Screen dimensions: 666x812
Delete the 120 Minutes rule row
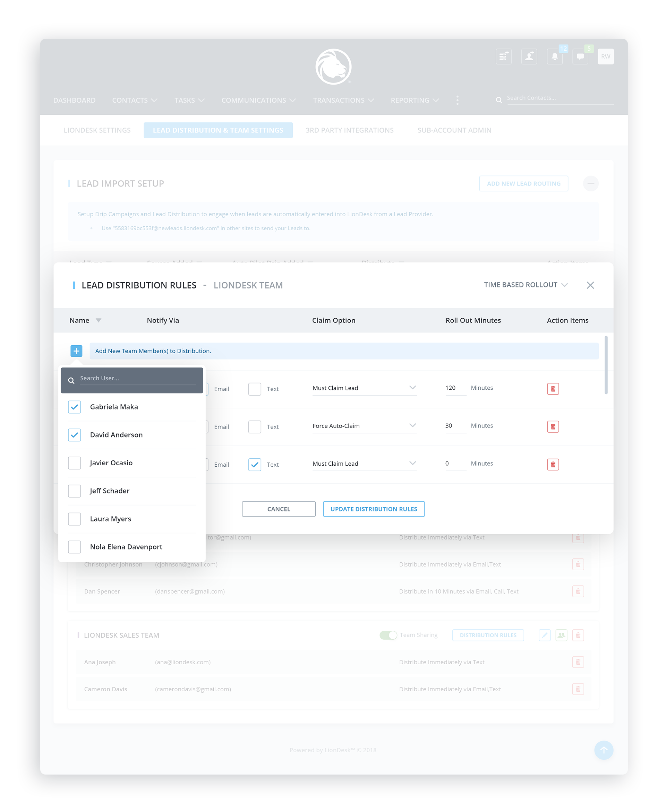click(553, 389)
